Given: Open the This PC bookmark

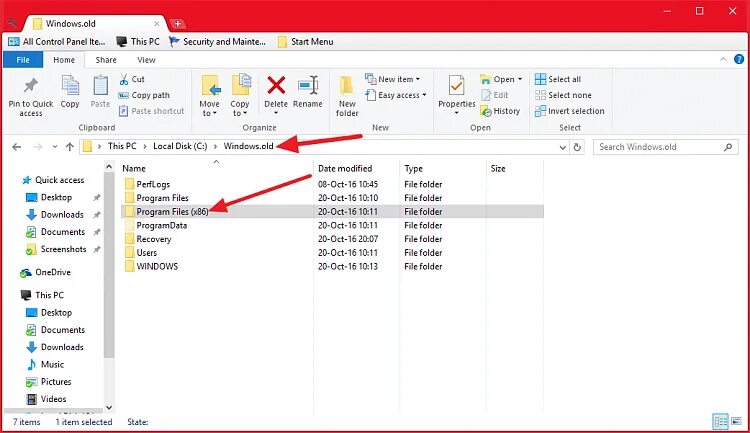Looking at the screenshot, I should (x=138, y=42).
